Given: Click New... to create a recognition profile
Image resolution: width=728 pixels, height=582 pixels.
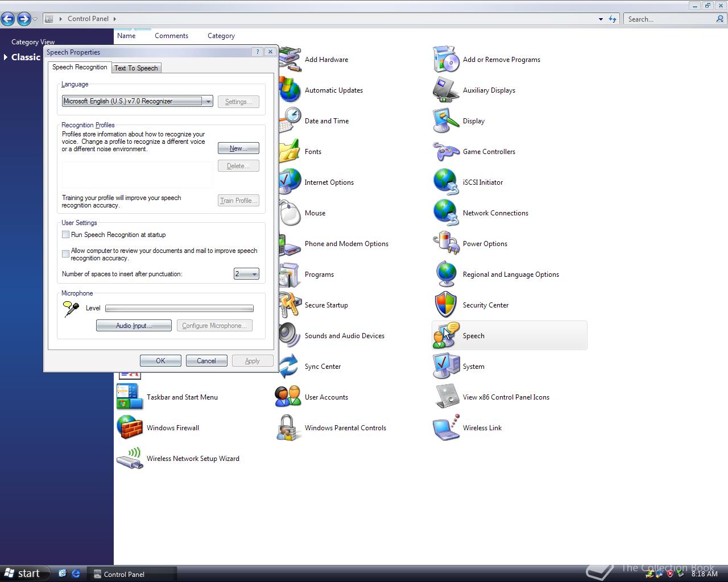Looking at the screenshot, I should point(238,148).
